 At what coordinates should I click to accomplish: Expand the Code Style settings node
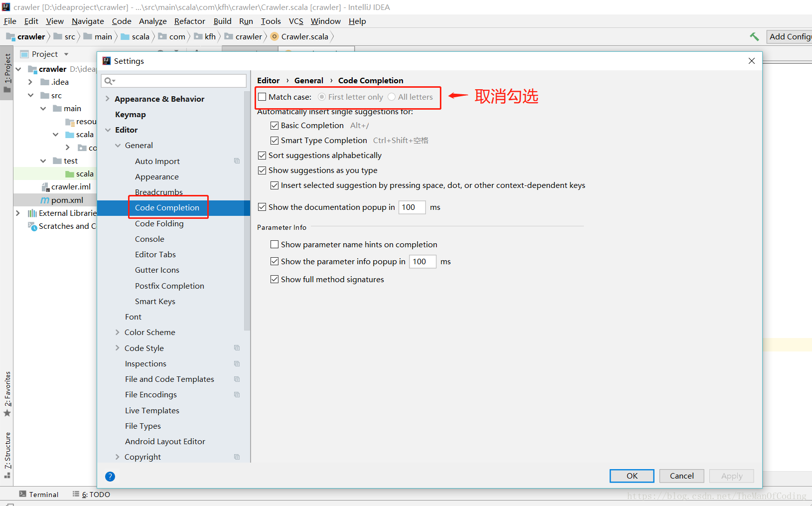click(x=118, y=348)
